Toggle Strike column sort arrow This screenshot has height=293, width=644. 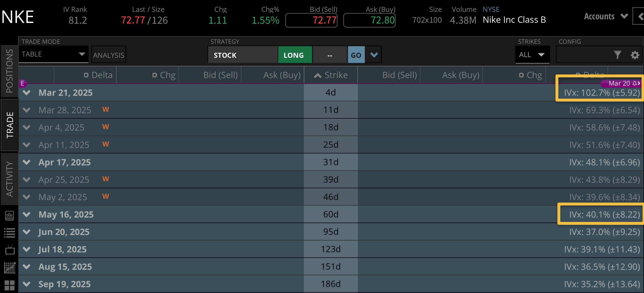coord(317,75)
